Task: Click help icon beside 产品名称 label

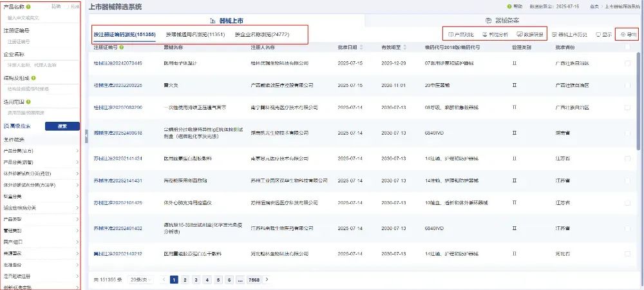Action: click(x=30, y=6)
